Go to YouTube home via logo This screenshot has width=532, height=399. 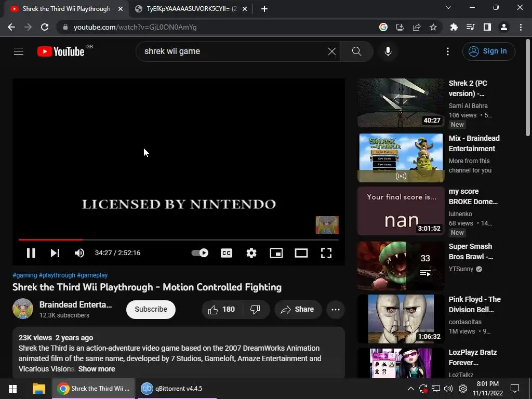[x=61, y=51]
